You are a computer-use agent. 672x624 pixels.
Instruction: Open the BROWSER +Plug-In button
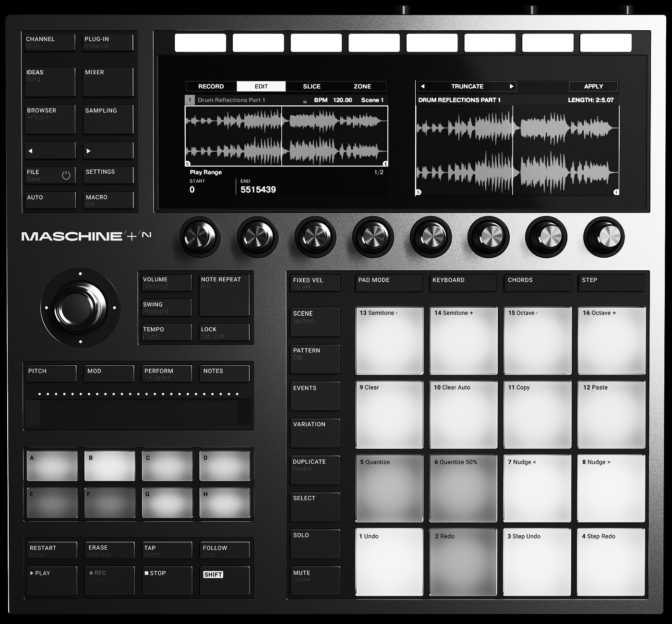(50, 119)
